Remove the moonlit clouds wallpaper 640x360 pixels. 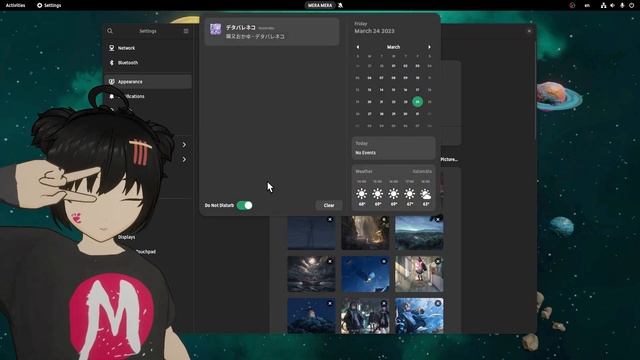coord(330,261)
